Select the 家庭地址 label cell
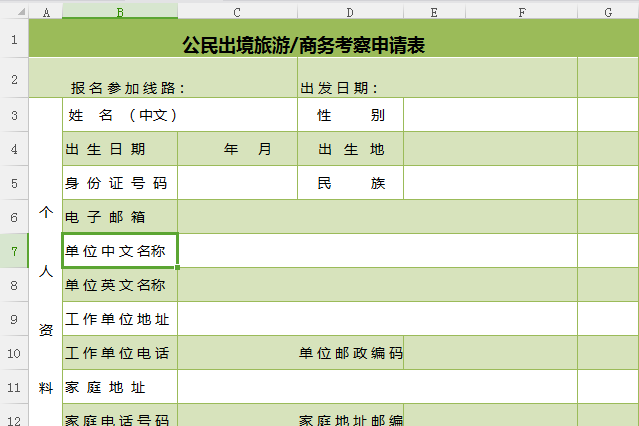This screenshot has height=426, width=639. click(120, 387)
